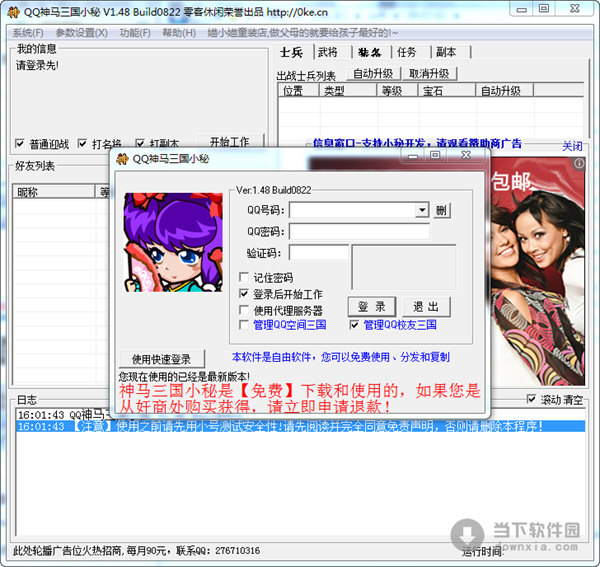Click the 位置 column header
600x567 pixels.
(x=298, y=91)
